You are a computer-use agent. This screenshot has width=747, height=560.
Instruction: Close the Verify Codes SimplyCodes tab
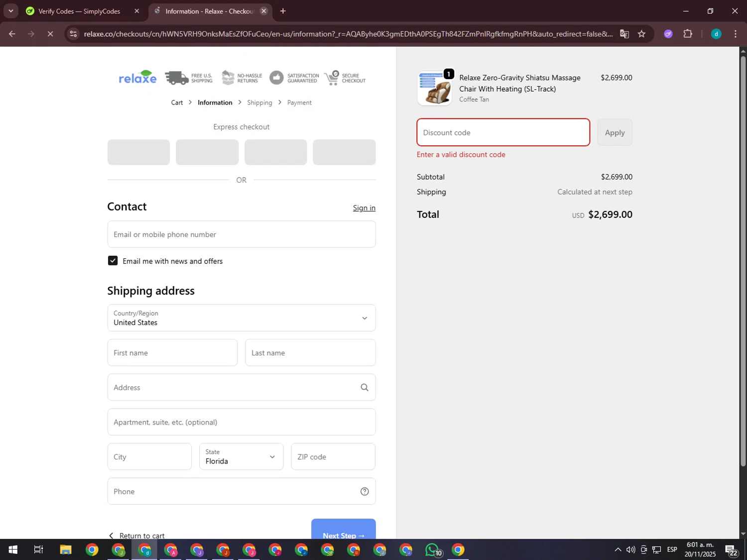point(137,11)
